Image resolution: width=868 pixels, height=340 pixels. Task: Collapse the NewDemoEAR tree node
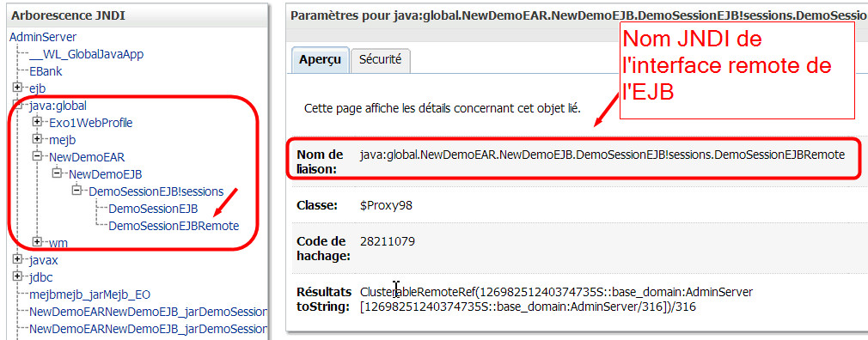pyautogui.click(x=38, y=156)
